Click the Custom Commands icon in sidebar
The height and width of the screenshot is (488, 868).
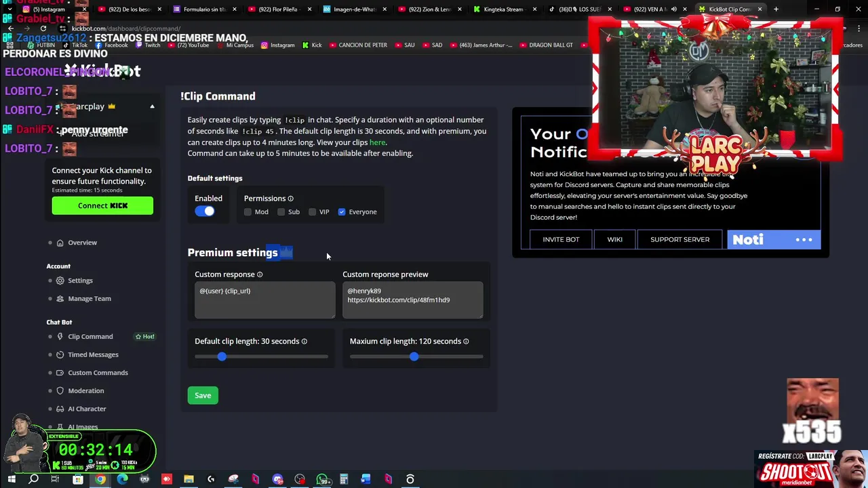60,373
